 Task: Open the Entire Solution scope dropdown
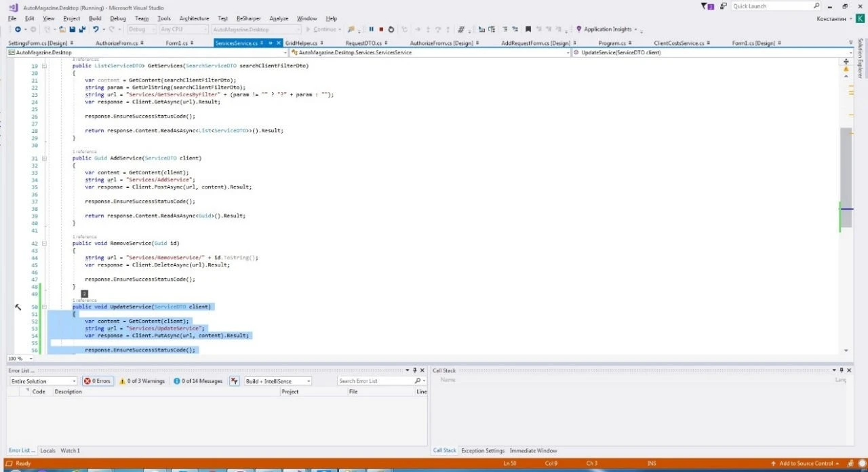[43, 381]
